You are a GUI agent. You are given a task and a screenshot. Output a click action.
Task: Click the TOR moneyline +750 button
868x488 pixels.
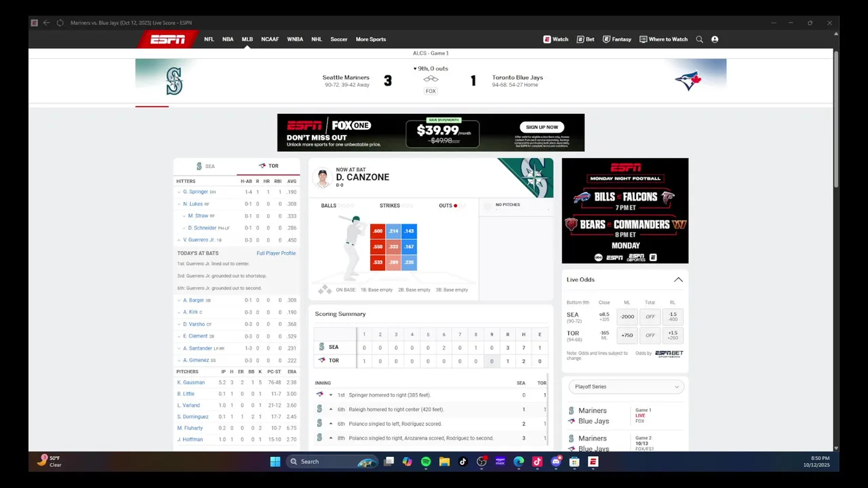coord(627,335)
